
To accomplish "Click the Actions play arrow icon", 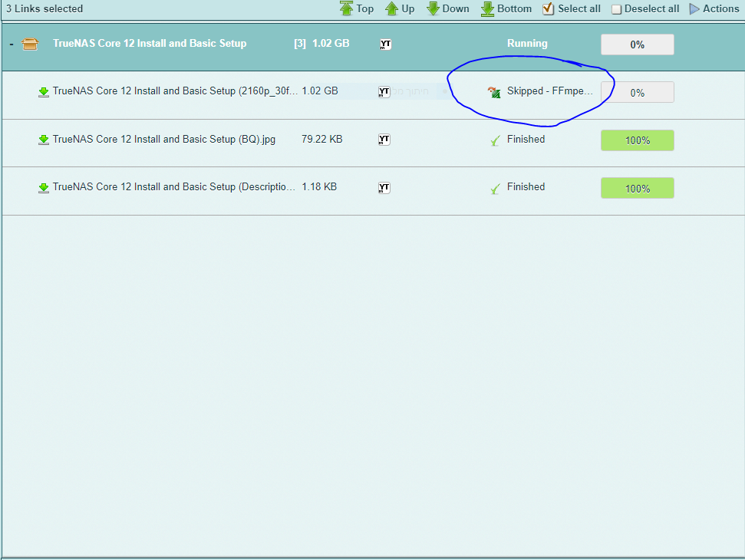I will coord(694,9).
